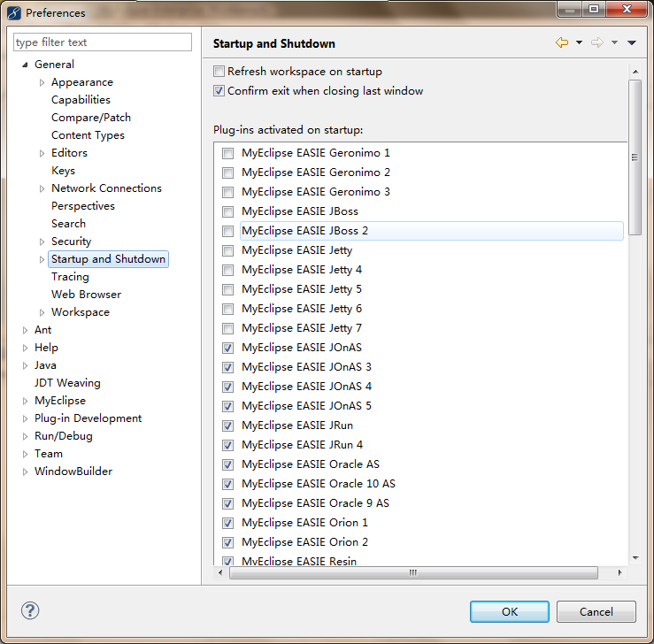Click the Forward navigation arrow icon

coord(597,42)
